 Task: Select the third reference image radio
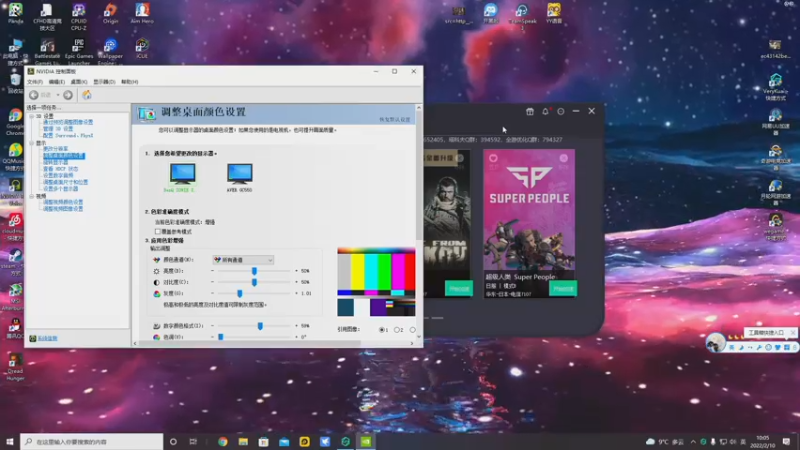pyautogui.click(x=412, y=330)
